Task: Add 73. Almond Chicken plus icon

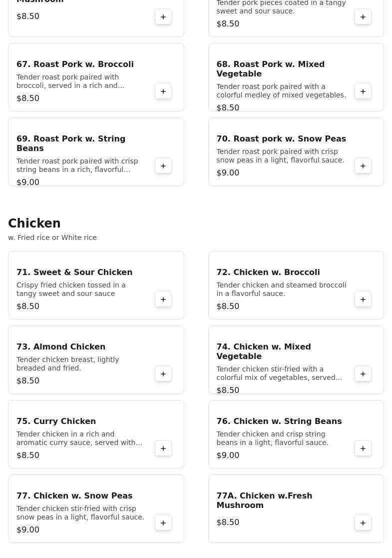Action: [x=163, y=373]
